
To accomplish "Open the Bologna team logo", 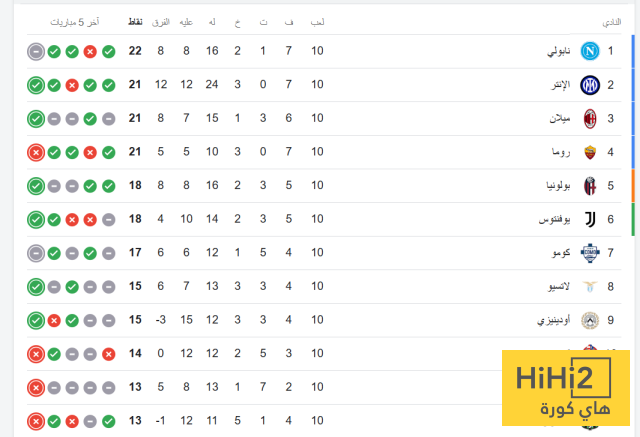I will (590, 186).
